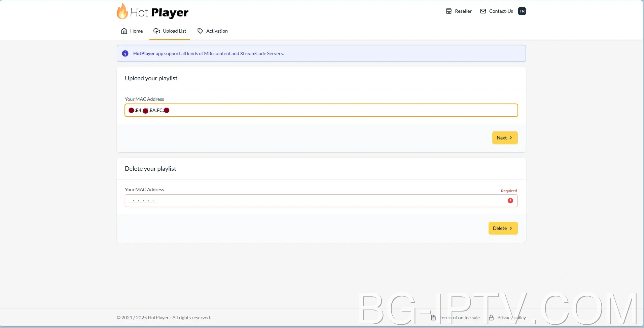The image size is (644, 328).
Task: Click the info icon in the blue banner
Action: tap(125, 53)
